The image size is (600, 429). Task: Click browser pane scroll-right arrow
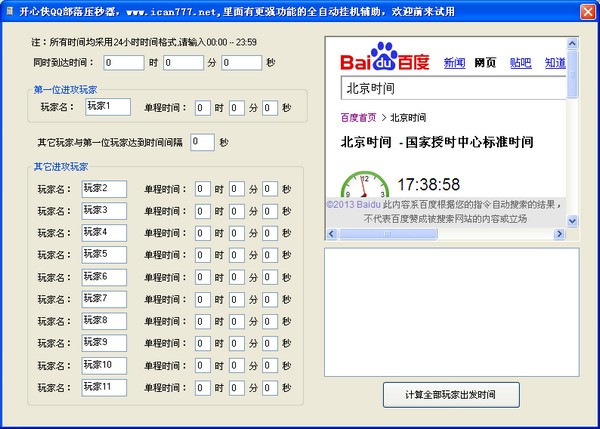coord(559,233)
